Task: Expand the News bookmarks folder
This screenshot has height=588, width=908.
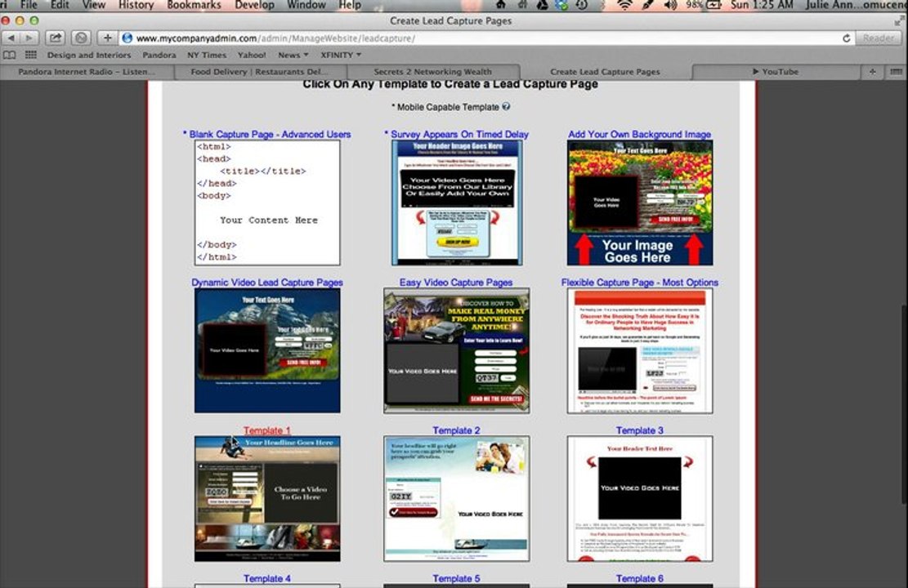Action: pos(293,55)
